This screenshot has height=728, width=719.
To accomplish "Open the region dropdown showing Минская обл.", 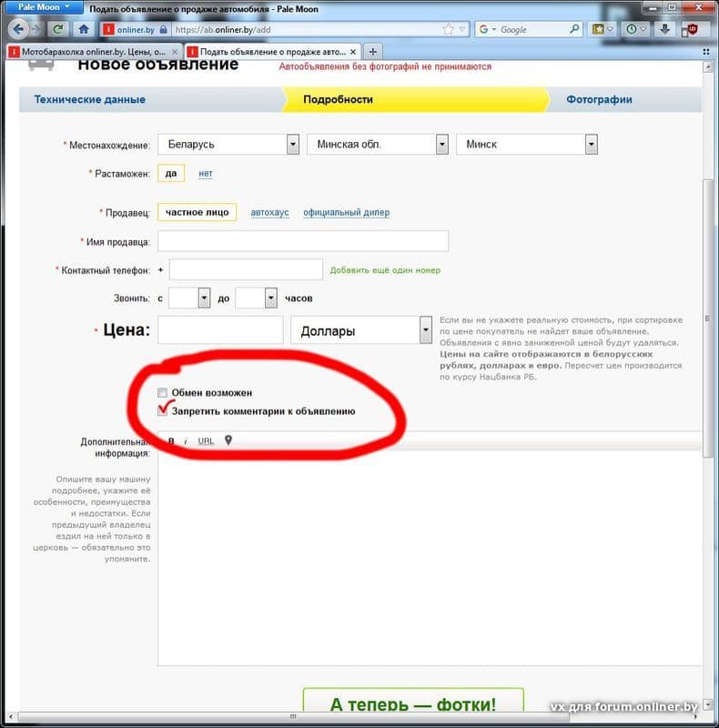I will pyautogui.click(x=378, y=145).
